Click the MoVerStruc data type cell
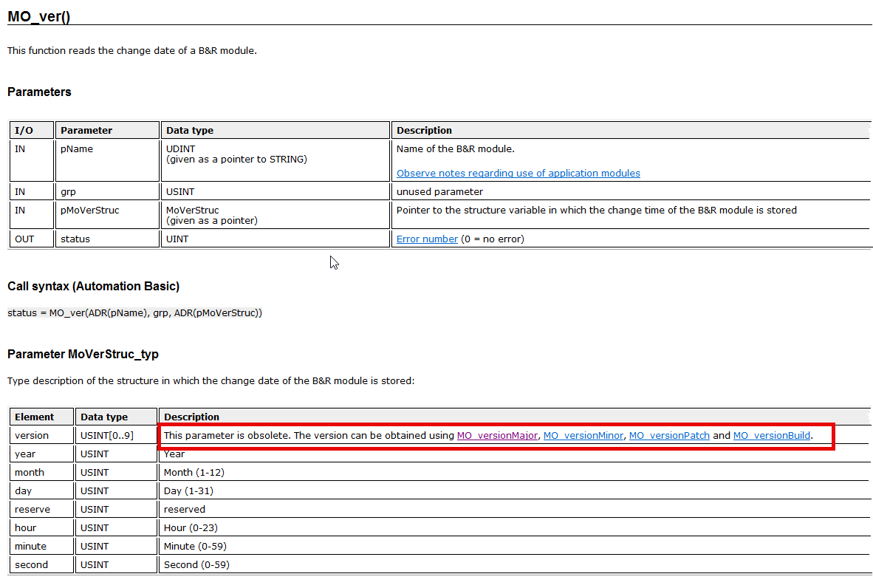The height and width of the screenshot is (588, 873). click(275, 215)
